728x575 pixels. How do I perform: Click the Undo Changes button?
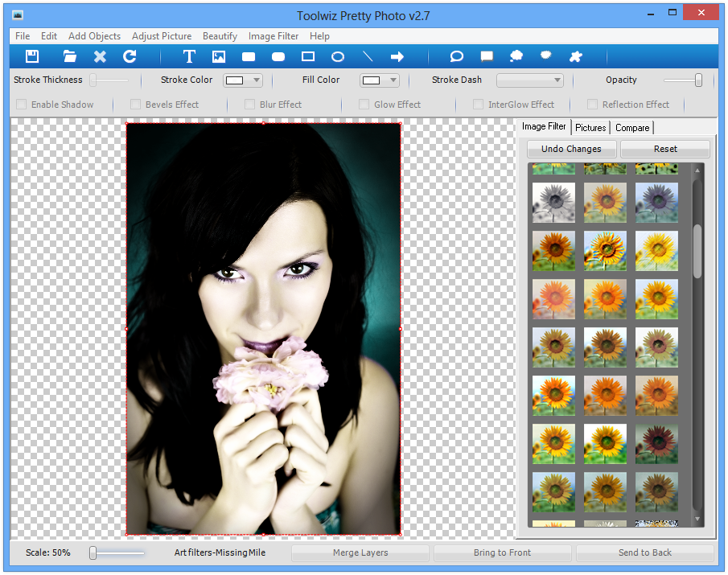[571, 149]
